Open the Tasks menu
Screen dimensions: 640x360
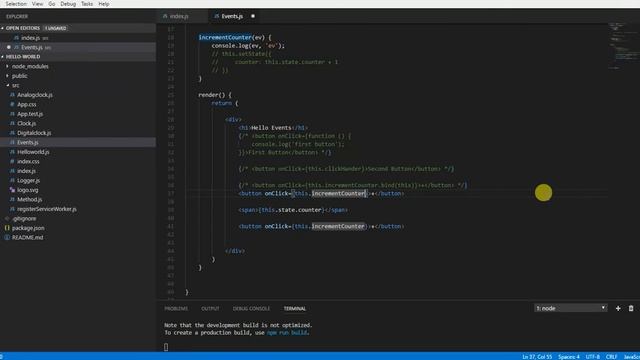[87, 4]
